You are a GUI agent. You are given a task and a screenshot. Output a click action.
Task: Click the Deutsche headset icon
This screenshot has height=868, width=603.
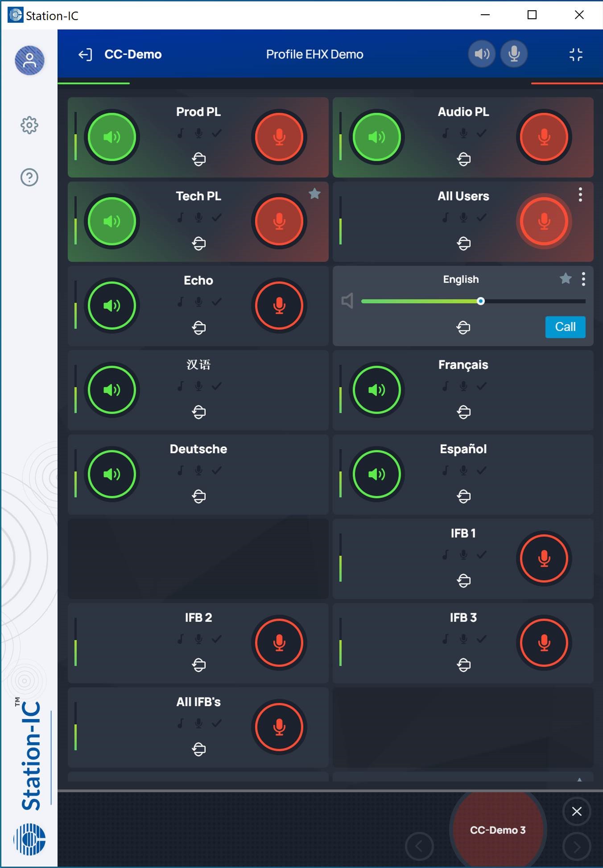click(199, 496)
